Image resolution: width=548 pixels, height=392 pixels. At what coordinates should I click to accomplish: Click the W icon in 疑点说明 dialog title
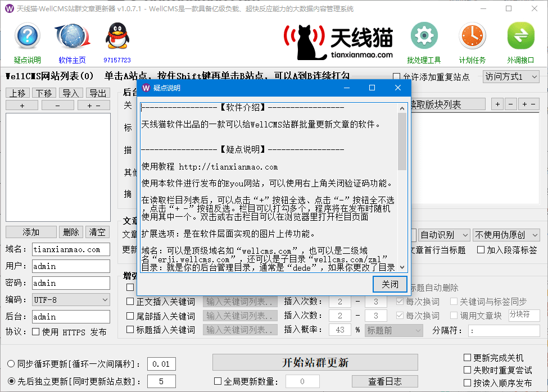146,88
